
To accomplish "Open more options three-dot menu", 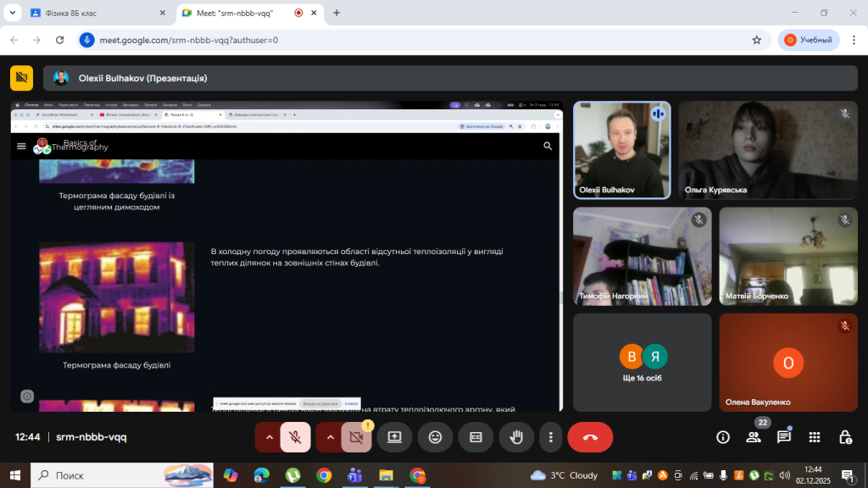I will click(551, 437).
